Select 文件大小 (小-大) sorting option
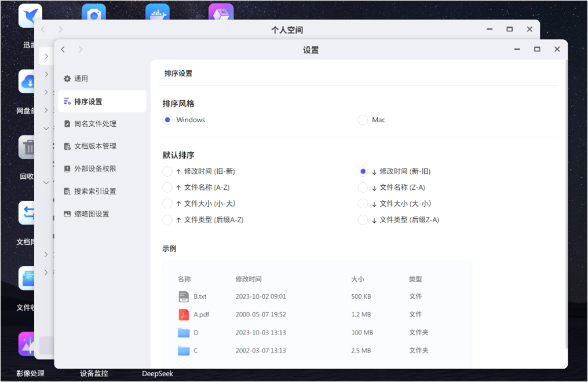Viewport: 588px width, 382px height. 167,204
